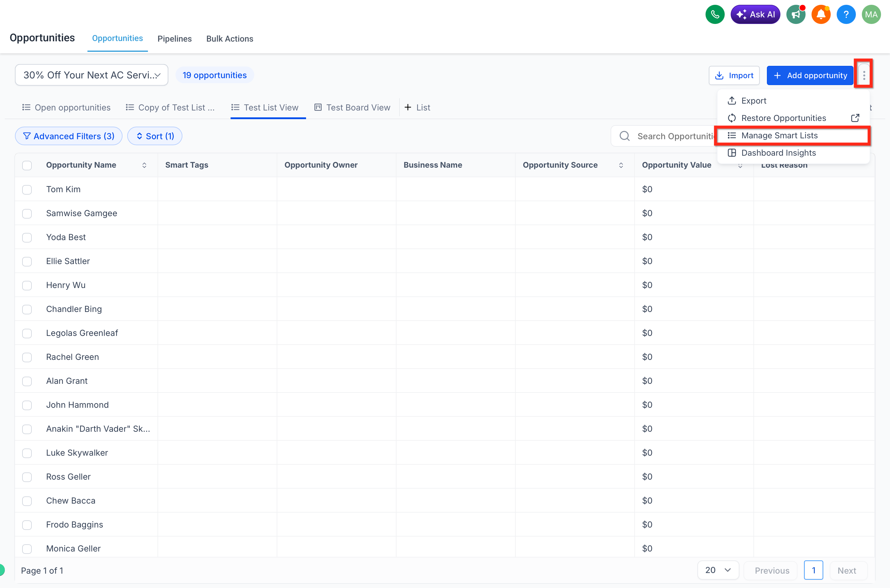Check the Tom Kim row checkbox
This screenshot has width=890, height=588.
27,190
